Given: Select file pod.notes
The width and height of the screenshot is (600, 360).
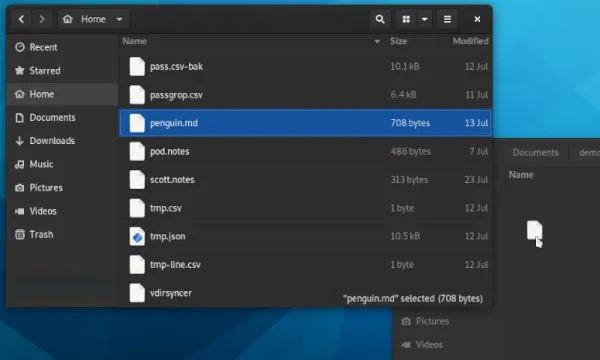Looking at the screenshot, I should 305,151.
